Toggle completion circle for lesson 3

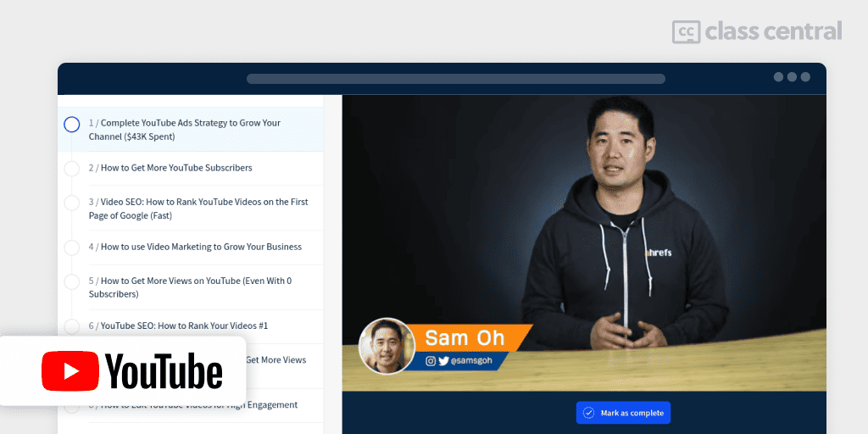click(71, 203)
